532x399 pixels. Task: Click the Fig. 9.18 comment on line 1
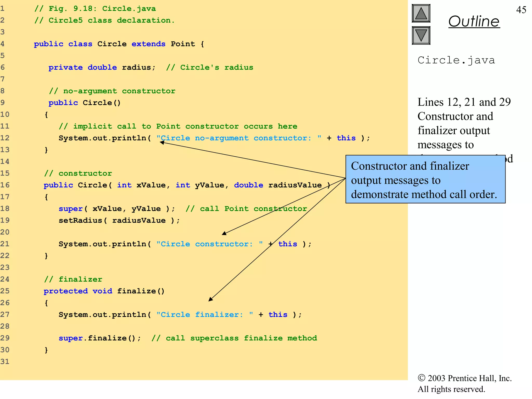point(95,9)
